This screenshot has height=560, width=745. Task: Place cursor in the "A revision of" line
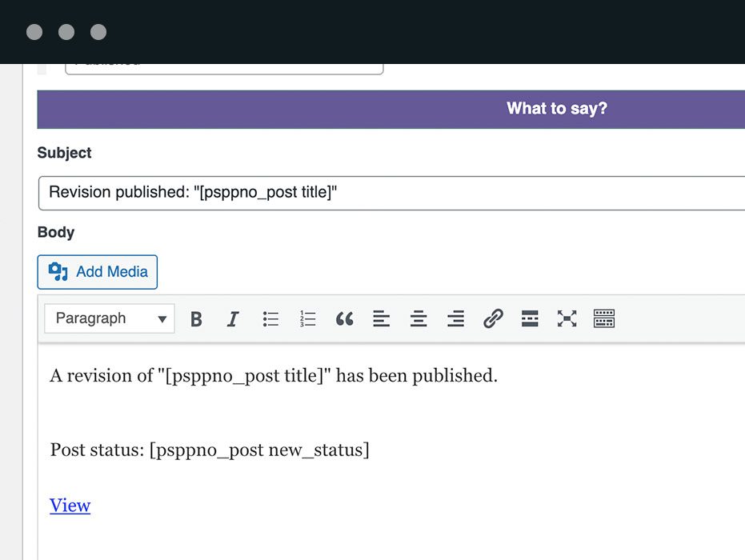coord(274,376)
